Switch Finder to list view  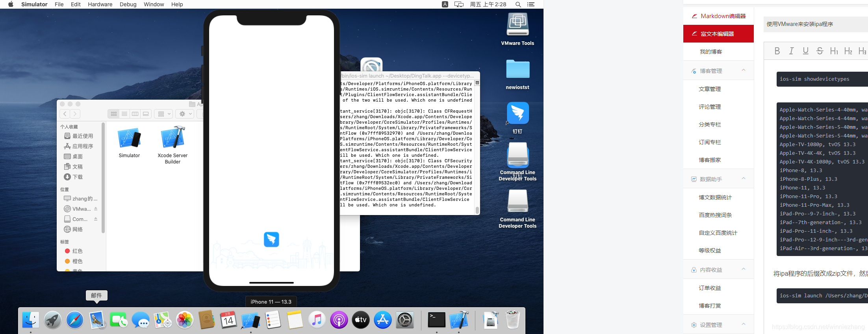coord(124,114)
